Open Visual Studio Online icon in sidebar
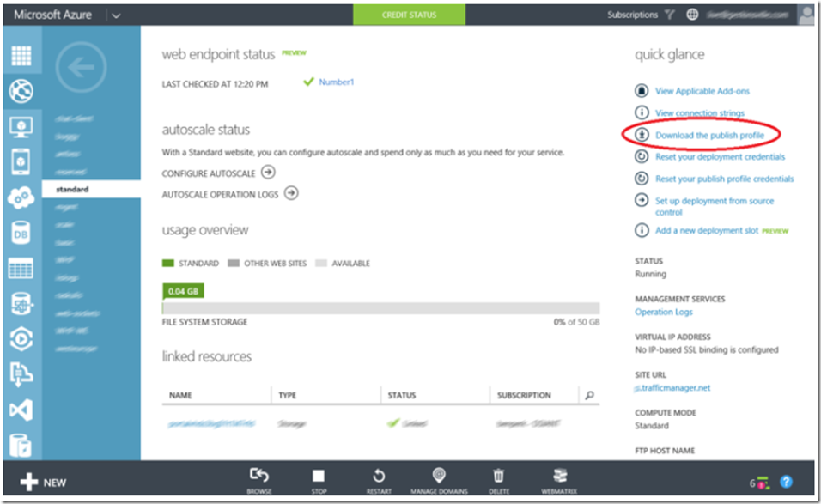Screen dimensions: 821x504 (x=21, y=410)
